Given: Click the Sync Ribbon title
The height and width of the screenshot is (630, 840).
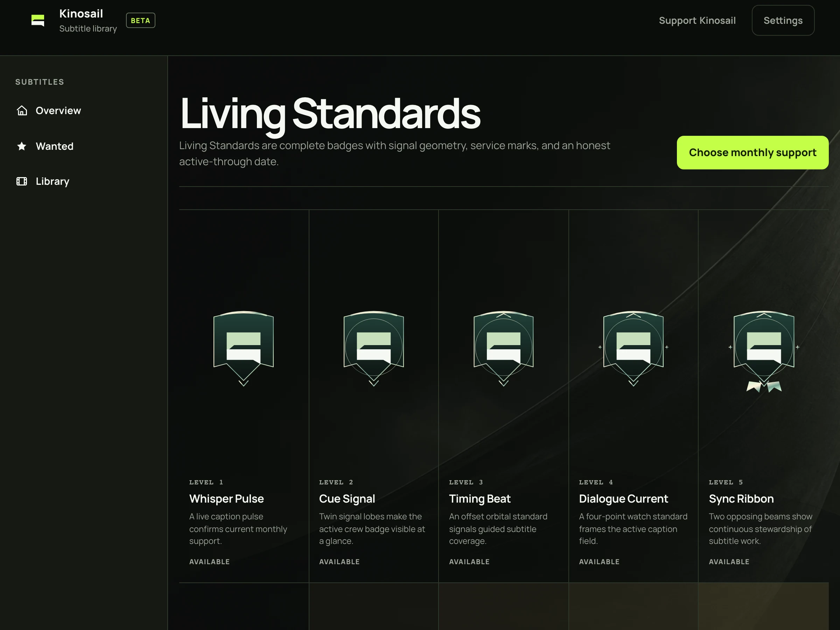Looking at the screenshot, I should coord(741,499).
